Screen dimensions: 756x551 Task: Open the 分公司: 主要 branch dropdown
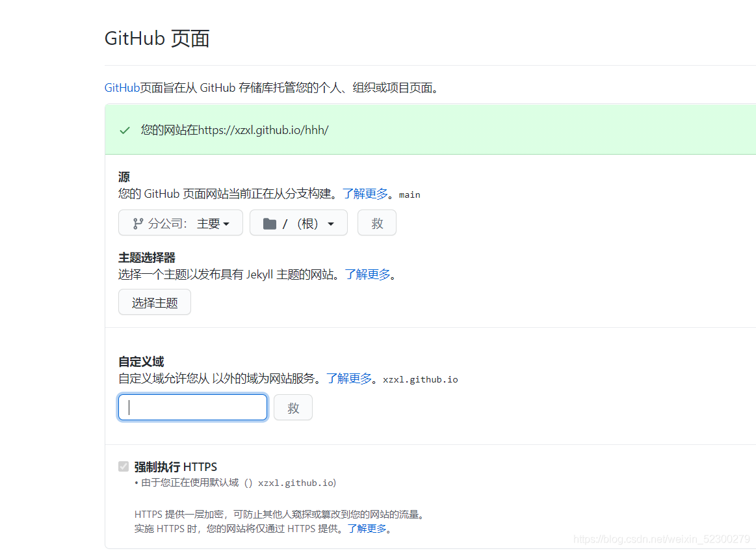(x=180, y=223)
